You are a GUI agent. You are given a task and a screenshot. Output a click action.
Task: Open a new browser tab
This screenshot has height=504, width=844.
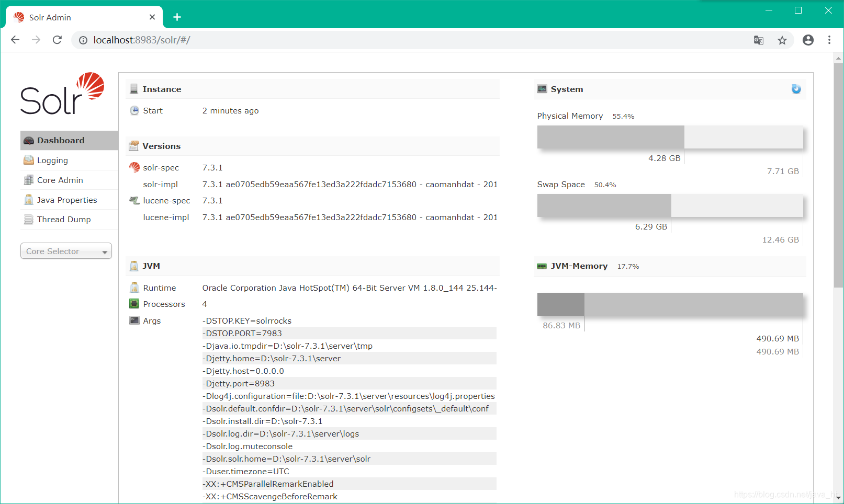(177, 17)
